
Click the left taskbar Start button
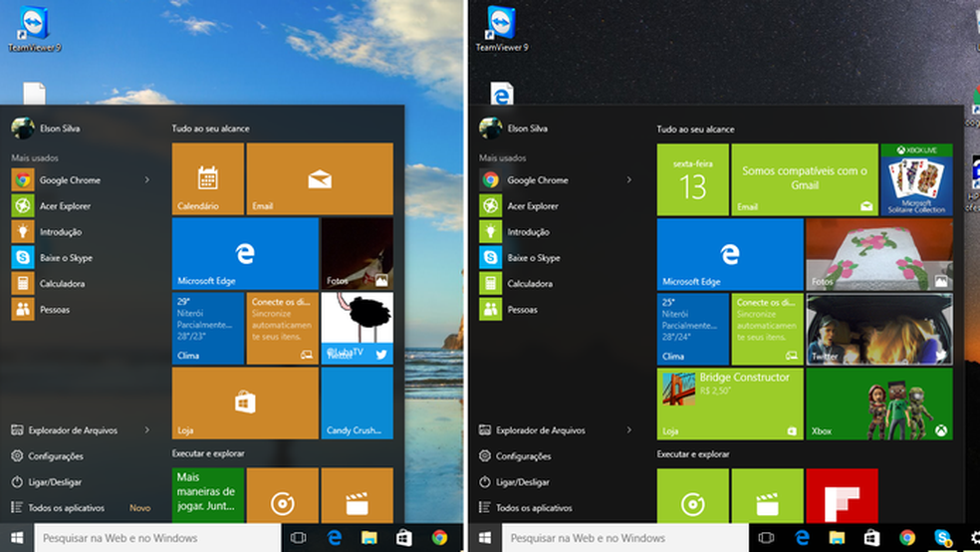[17, 538]
